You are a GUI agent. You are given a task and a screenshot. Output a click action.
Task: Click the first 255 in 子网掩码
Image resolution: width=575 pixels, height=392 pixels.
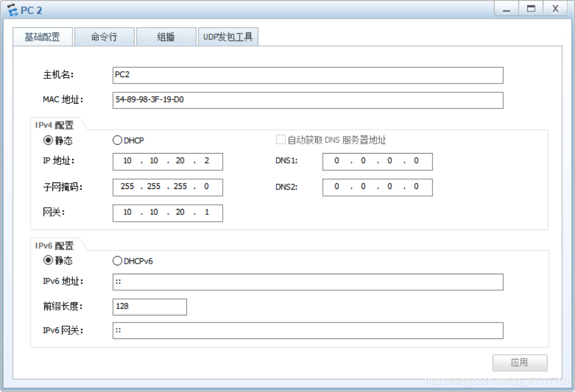click(127, 187)
